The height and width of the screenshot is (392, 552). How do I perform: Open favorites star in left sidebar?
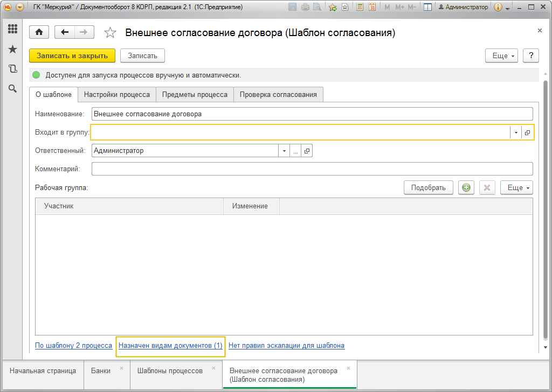[x=13, y=49]
